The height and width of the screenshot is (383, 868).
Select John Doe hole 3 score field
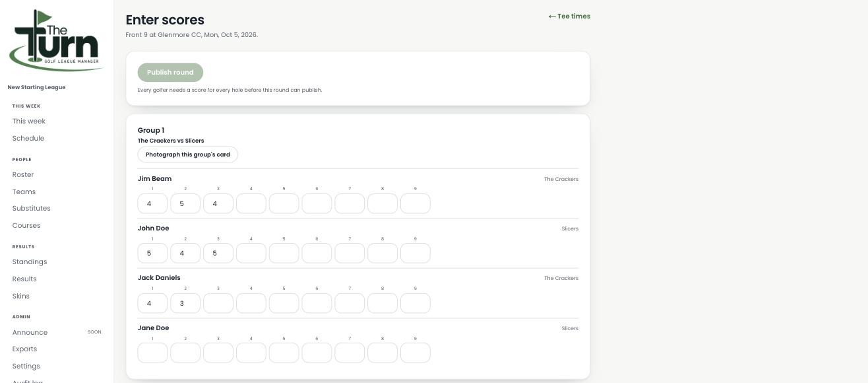[218, 253]
